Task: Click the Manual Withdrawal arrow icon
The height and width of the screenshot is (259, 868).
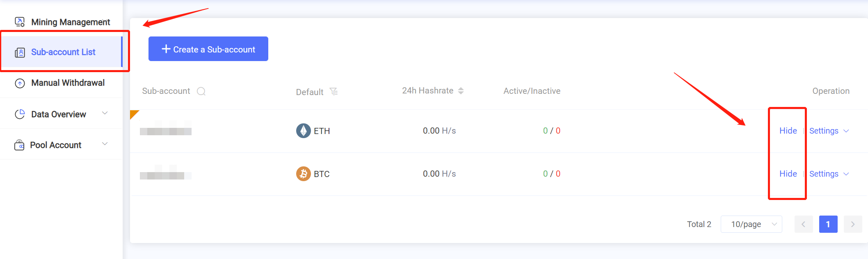Action: click(x=20, y=83)
